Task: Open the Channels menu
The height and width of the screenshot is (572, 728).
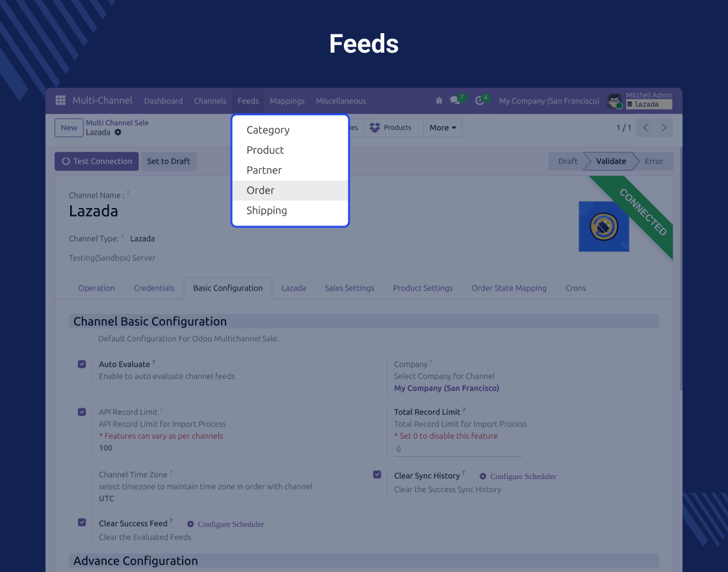Action: pyautogui.click(x=210, y=101)
